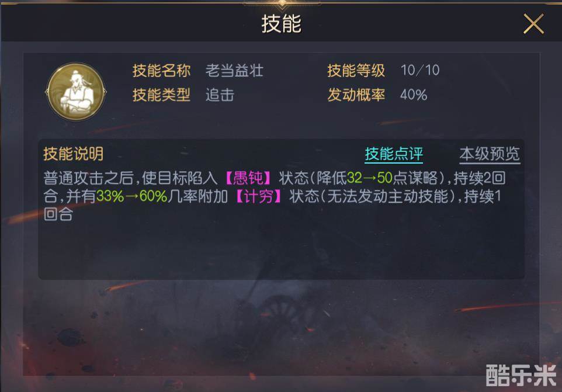Tap the pink 【愚钝】 status keyword
This screenshot has height=392, width=562.
[x=248, y=178]
